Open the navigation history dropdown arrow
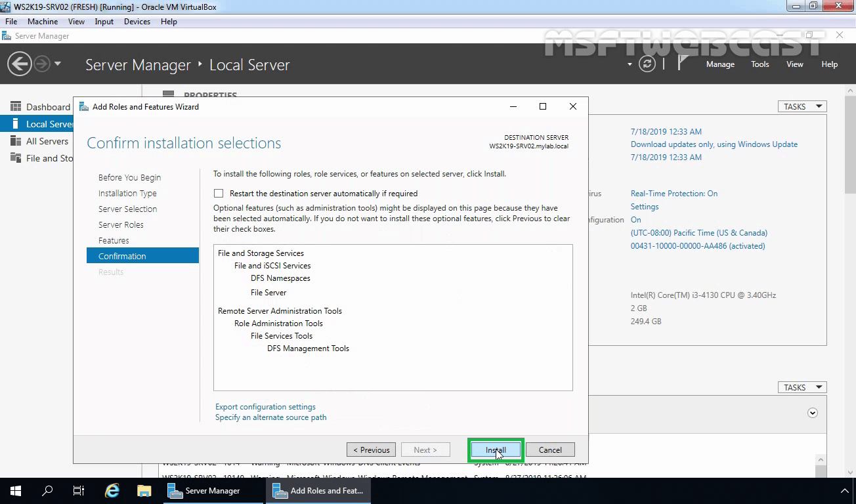 click(58, 64)
